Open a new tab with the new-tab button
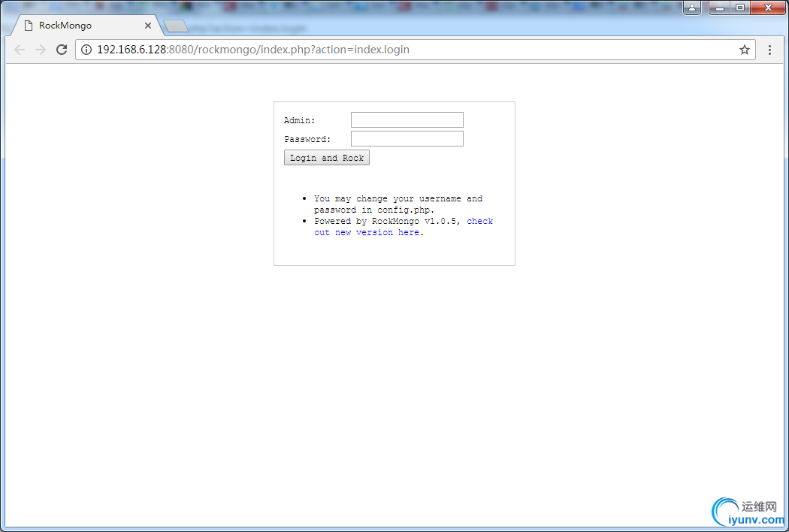The height and width of the screenshot is (532, 789). pos(176,26)
